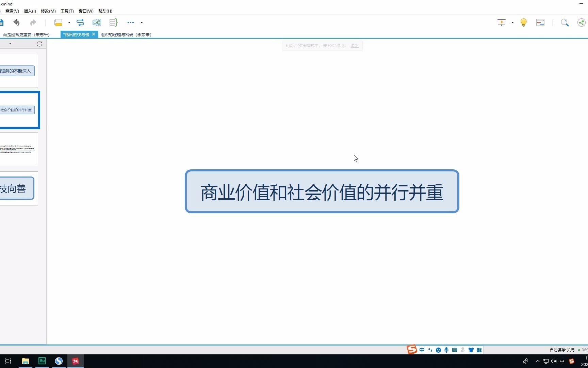Open the more-tools dropdown arrow
Image resolution: width=588 pixels, height=368 pixels.
point(142,22)
